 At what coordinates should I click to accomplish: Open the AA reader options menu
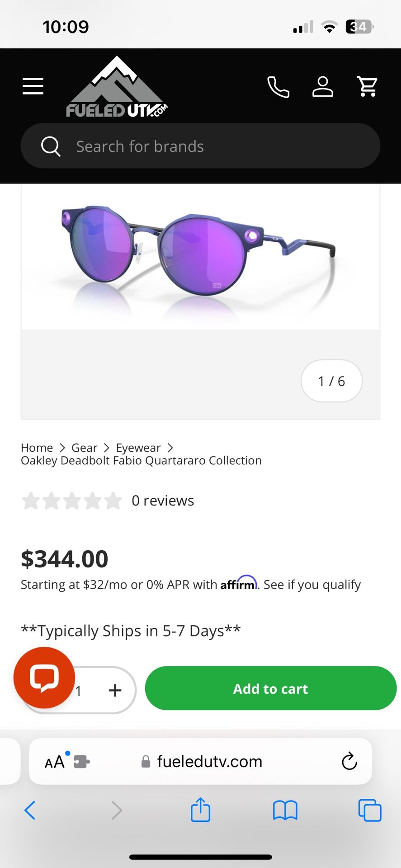point(55,762)
